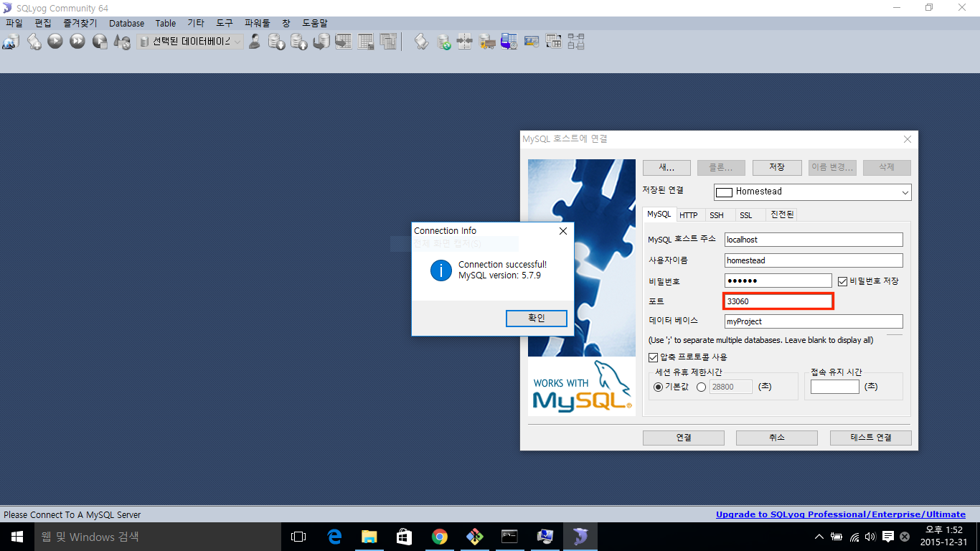Click the alter table grid icon
The height and width of the screenshot is (551, 980).
pos(366,42)
